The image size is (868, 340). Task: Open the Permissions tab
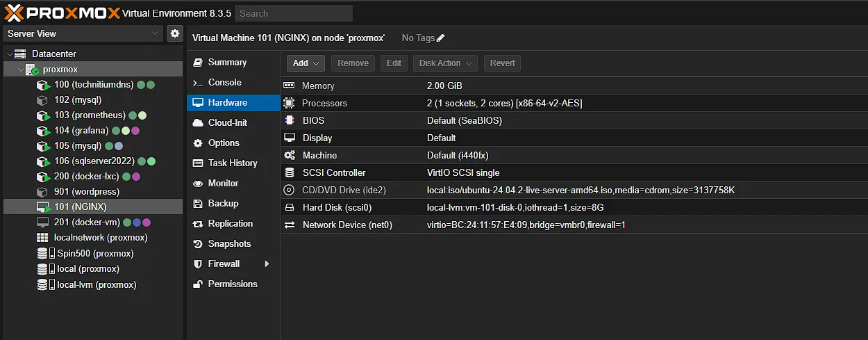coord(233,284)
